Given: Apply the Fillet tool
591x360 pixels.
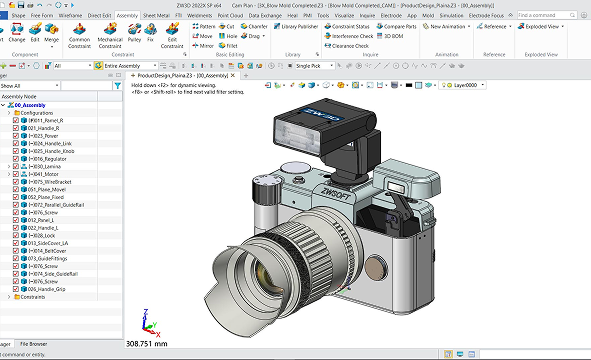Looking at the screenshot, I should [x=228, y=46].
